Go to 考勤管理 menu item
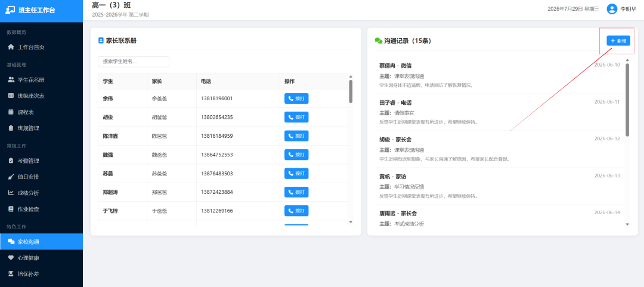Image resolution: width=644 pixels, height=287 pixels. (x=41, y=161)
